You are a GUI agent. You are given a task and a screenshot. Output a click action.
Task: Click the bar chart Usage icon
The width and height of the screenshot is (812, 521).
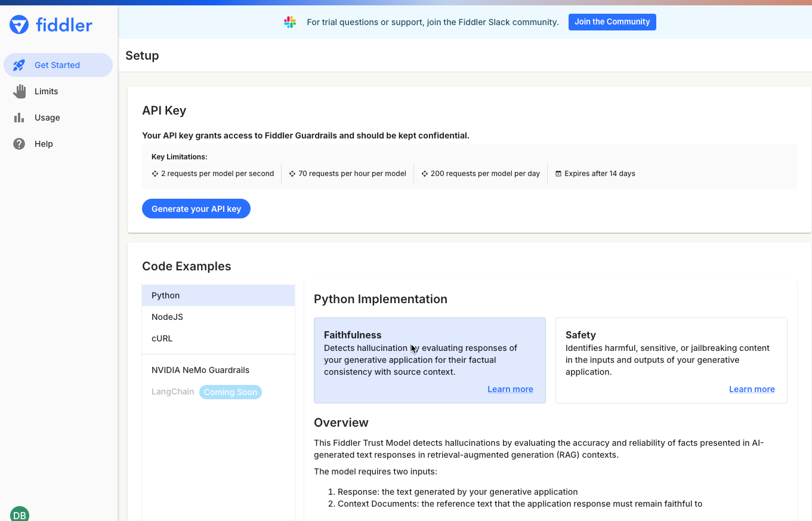pos(19,118)
